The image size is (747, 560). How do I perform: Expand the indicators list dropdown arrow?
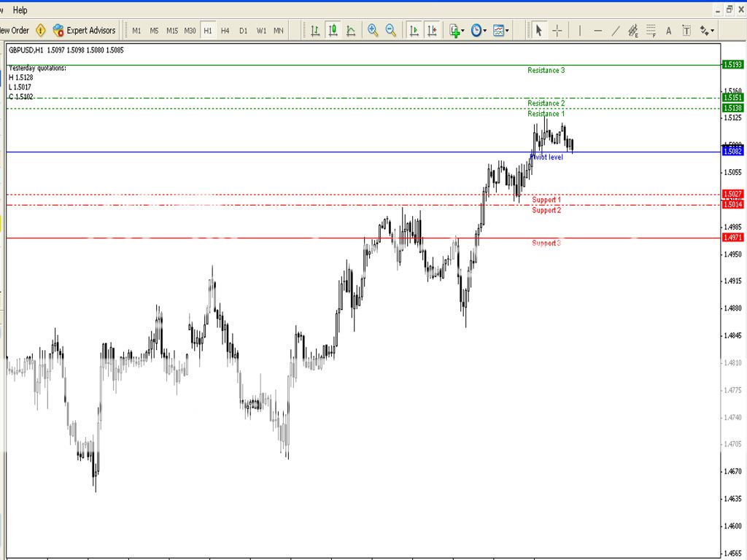pyautogui.click(x=463, y=31)
